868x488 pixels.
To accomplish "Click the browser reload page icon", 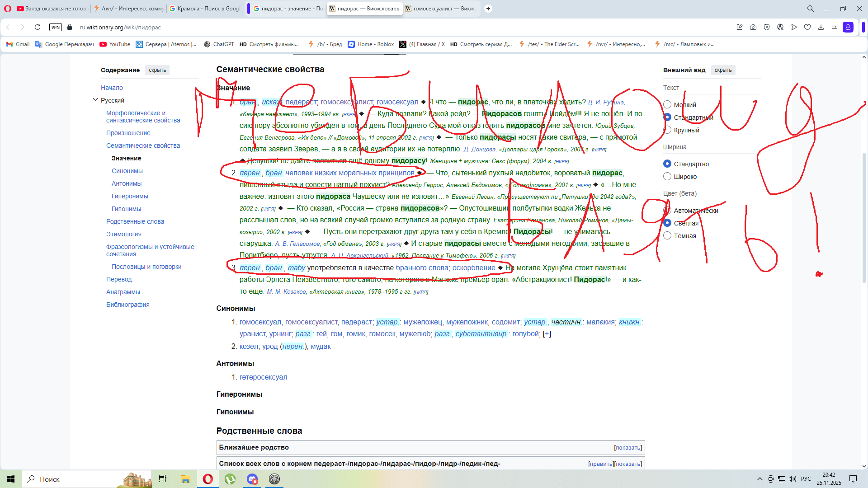I will tap(38, 27).
